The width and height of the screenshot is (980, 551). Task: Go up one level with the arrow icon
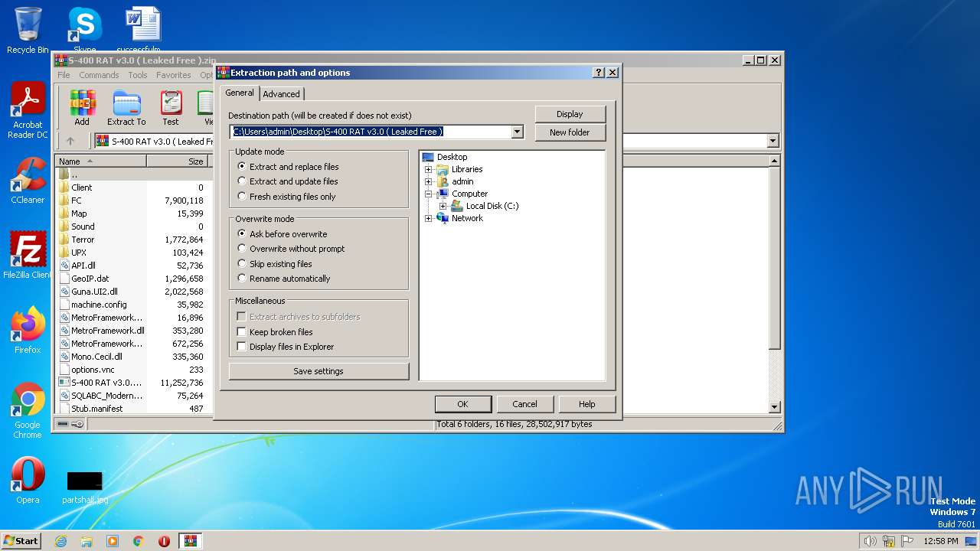tap(70, 141)
